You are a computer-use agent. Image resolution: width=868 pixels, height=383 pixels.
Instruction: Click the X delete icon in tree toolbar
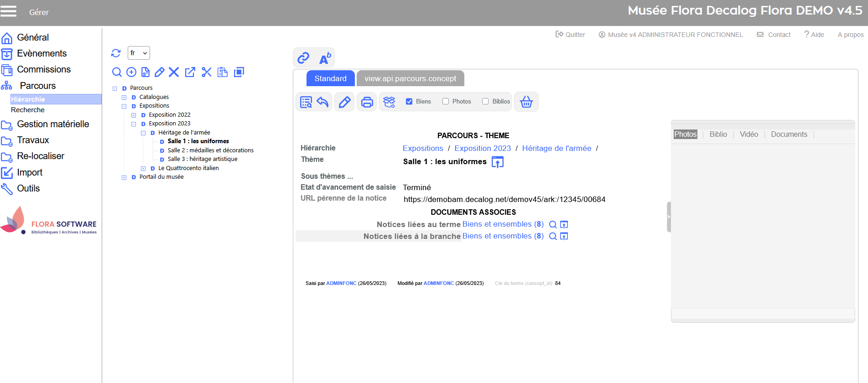tap(174, 72)
